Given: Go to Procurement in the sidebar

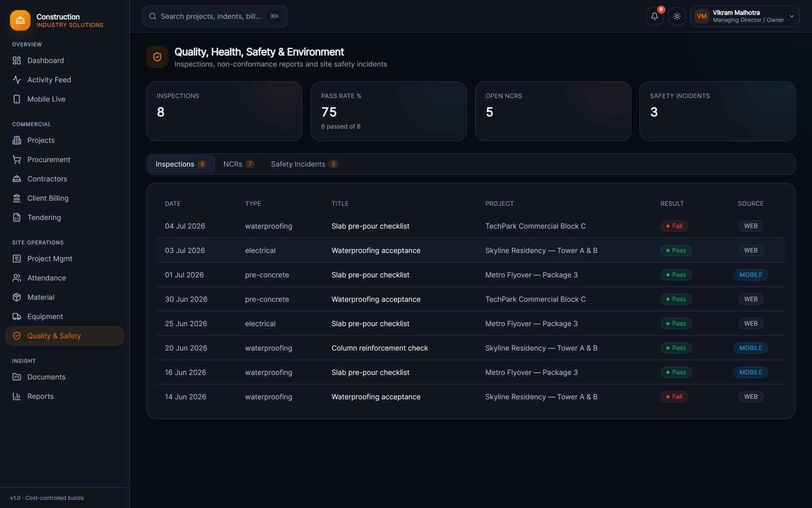Looking at the screenshot, I should [x=64, y=160].
